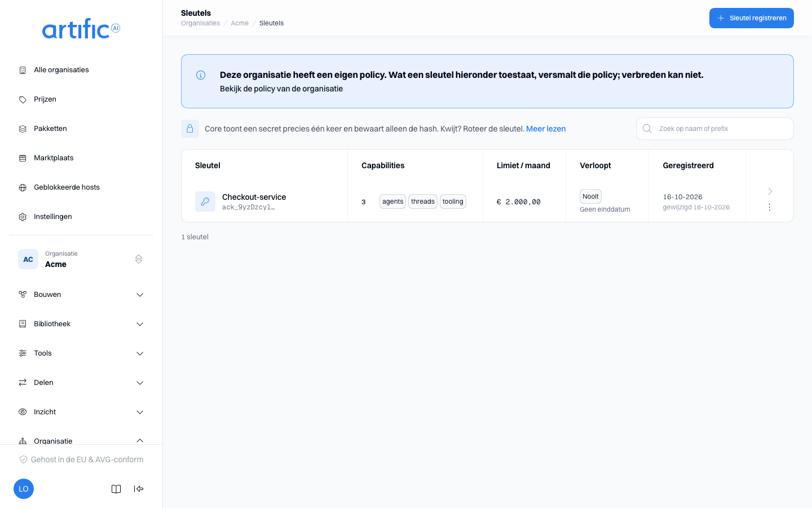Screen dimensions: 812x508
Task: Click the Prijzen tag icon
Action: click(23, 99)
